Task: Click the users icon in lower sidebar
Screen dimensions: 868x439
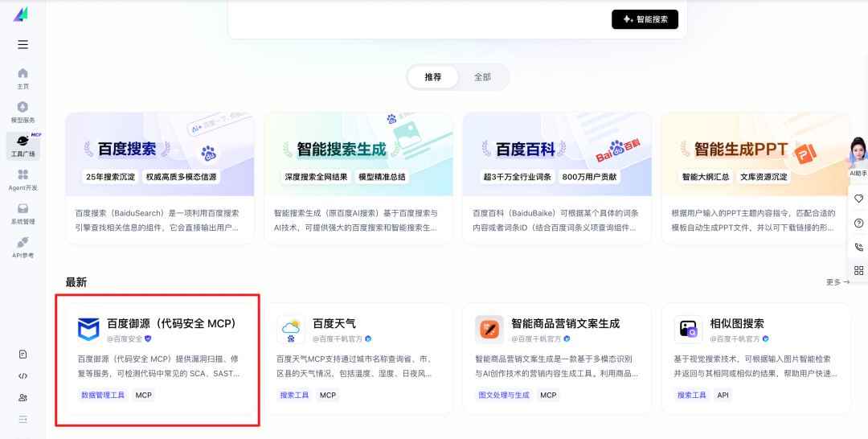Action: (x=23, y=397)
